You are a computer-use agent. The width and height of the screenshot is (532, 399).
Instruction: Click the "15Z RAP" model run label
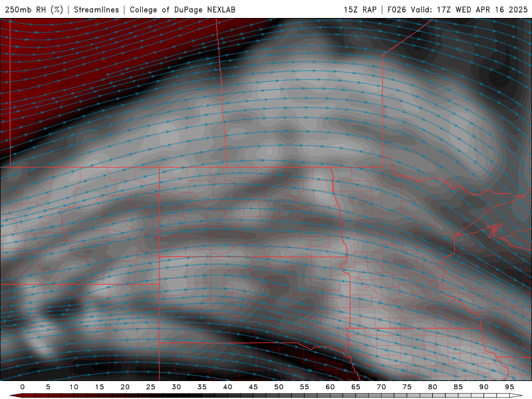coord(360,9)
